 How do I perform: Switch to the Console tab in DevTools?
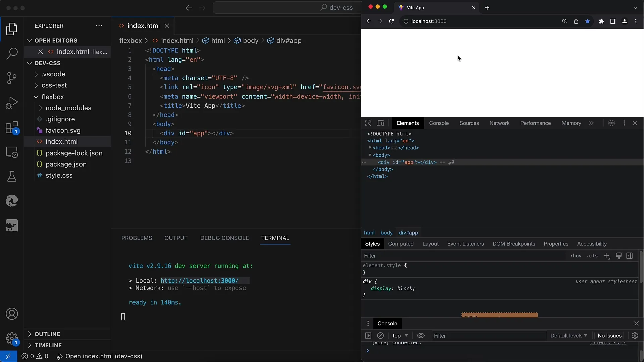tap(439, 123)
